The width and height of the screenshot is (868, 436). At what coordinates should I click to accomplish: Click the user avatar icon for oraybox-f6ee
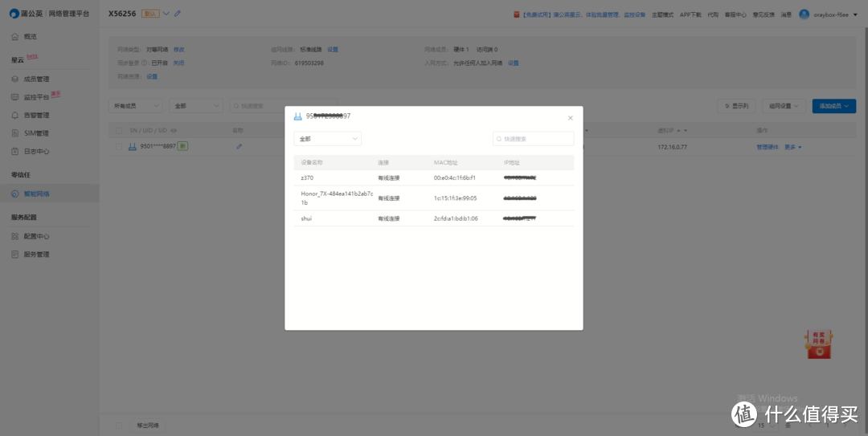[804, 14]
